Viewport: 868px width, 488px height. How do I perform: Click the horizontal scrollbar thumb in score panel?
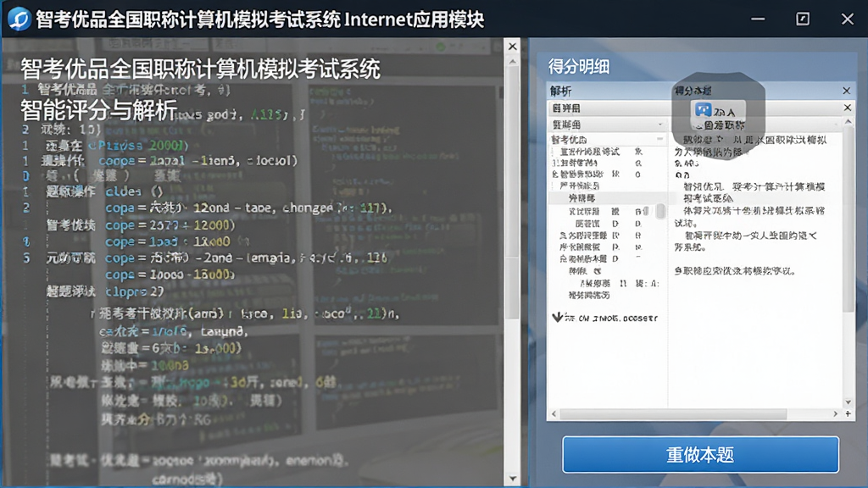coord(673,413)
